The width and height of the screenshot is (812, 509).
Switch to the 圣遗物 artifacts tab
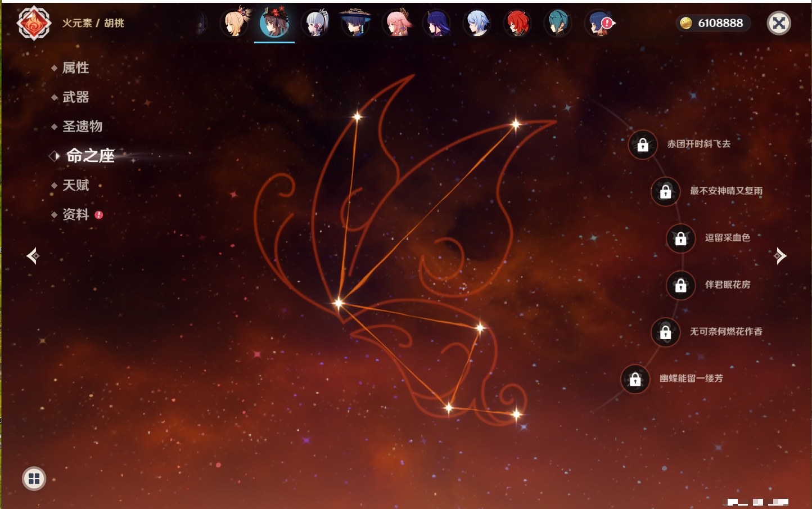coord(82,127)
